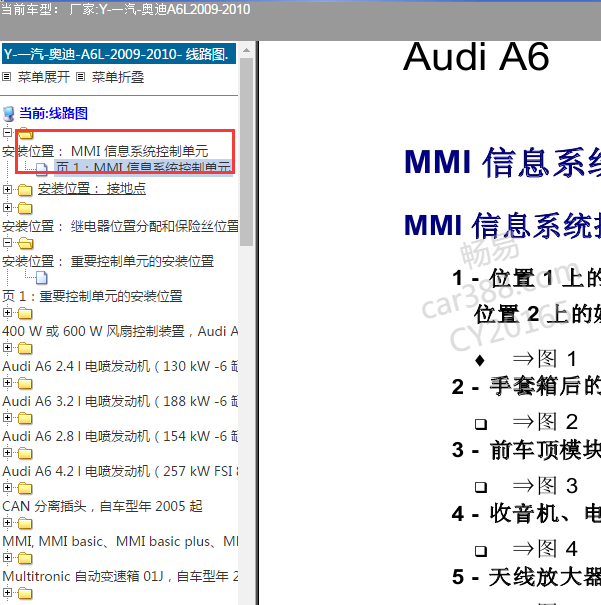Open Audi A6 4.2 l 电喷发动机 257 kW FSI entry
The height and width of the screenshot is (605, 601).
tap(120, 471)
